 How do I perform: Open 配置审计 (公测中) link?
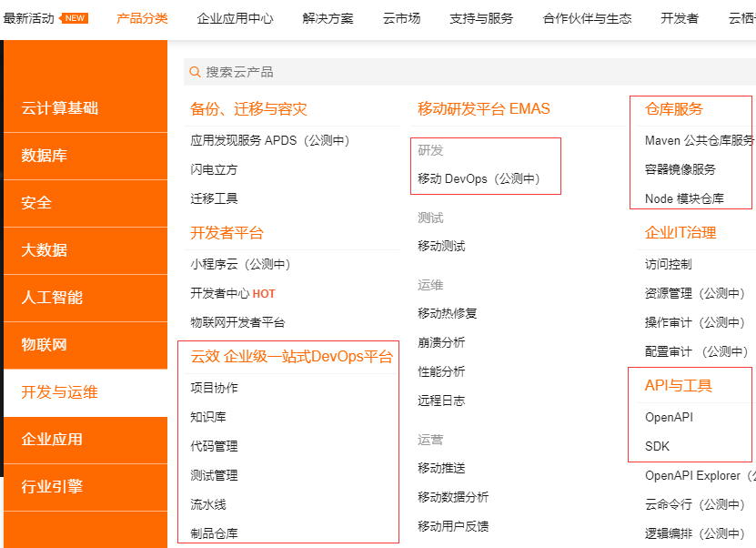click(x=696, y=351)
